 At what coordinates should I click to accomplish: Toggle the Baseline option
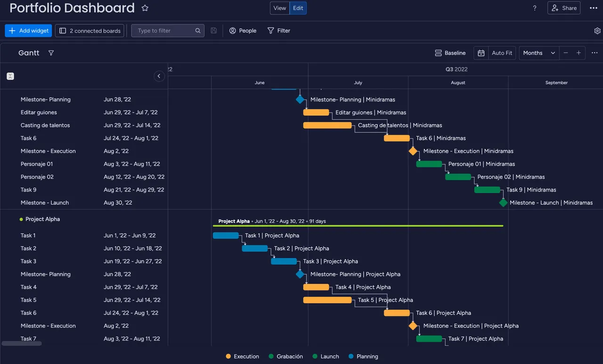click(x=450, y=53)
